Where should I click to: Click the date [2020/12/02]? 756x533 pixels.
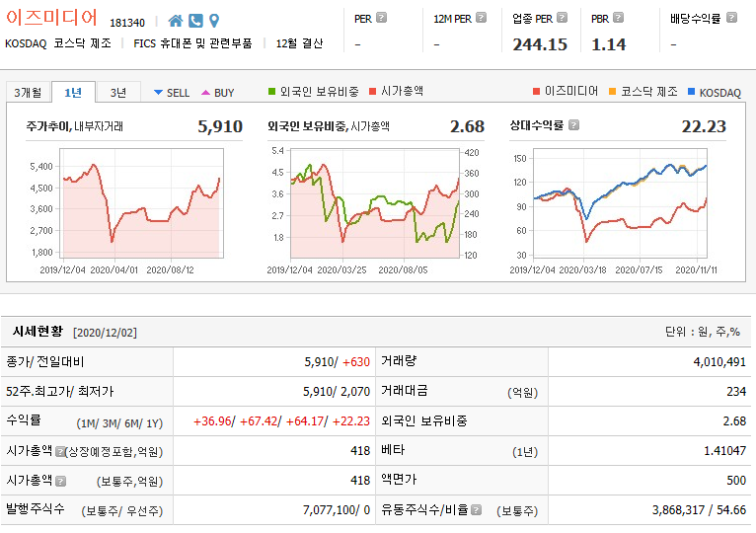[x=105, y=333]
